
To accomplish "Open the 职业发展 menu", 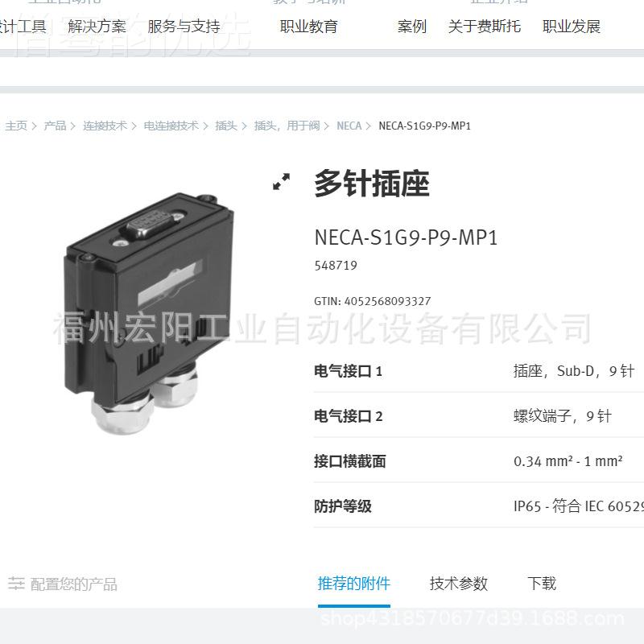I will point(572,27).
